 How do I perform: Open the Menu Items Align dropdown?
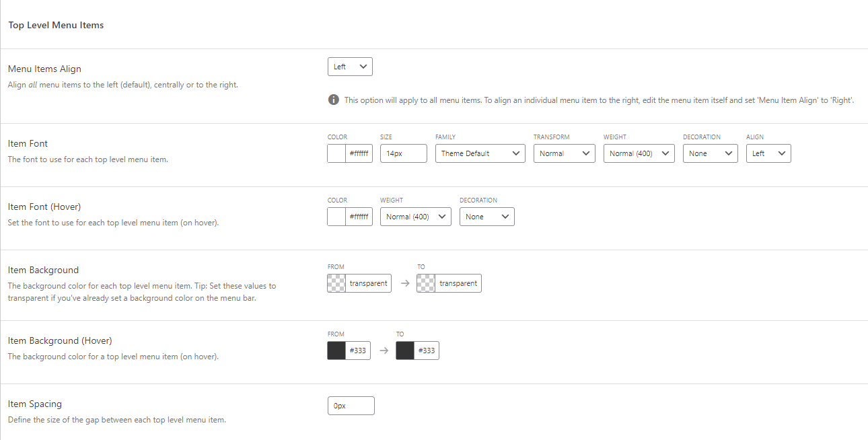(x=349, y=66)
